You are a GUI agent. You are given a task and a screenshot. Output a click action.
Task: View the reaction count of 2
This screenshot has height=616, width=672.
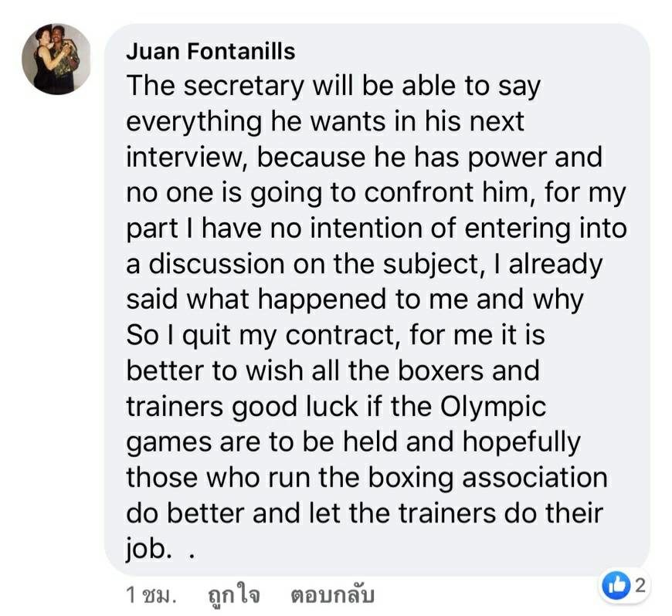pyautogui.click(x=640, y=585)
